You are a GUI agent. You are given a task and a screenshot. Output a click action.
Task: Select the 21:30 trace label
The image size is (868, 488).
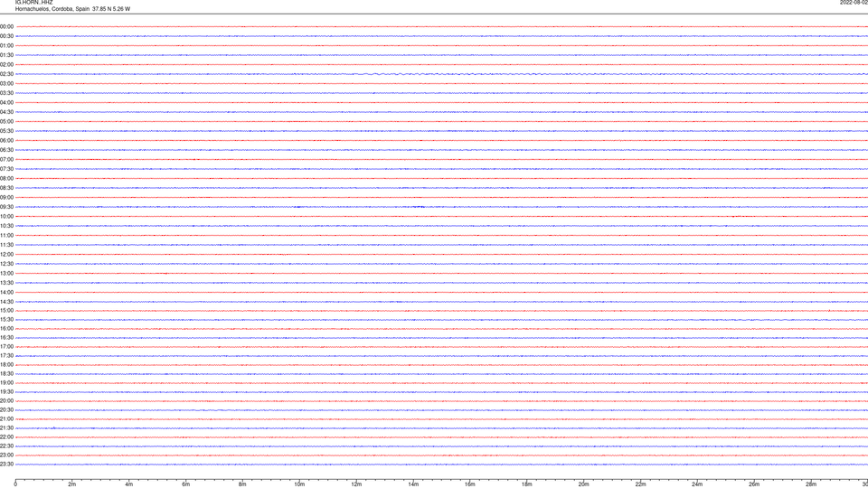point(6,427)
